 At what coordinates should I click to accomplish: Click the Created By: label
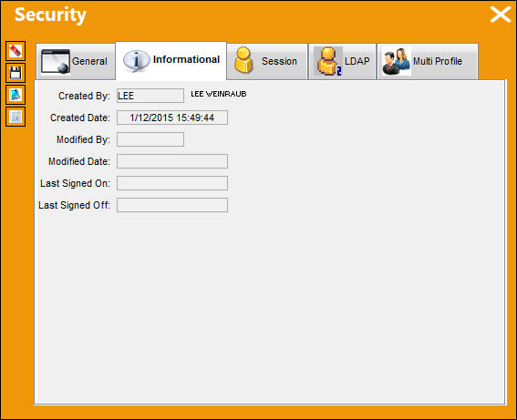84,96
